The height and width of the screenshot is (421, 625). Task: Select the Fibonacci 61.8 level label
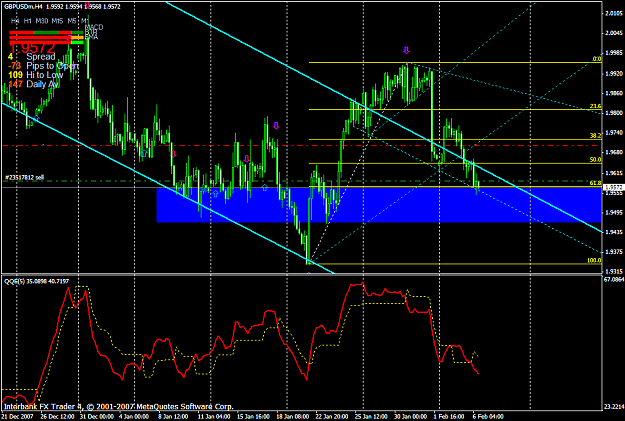click(596, 183)
